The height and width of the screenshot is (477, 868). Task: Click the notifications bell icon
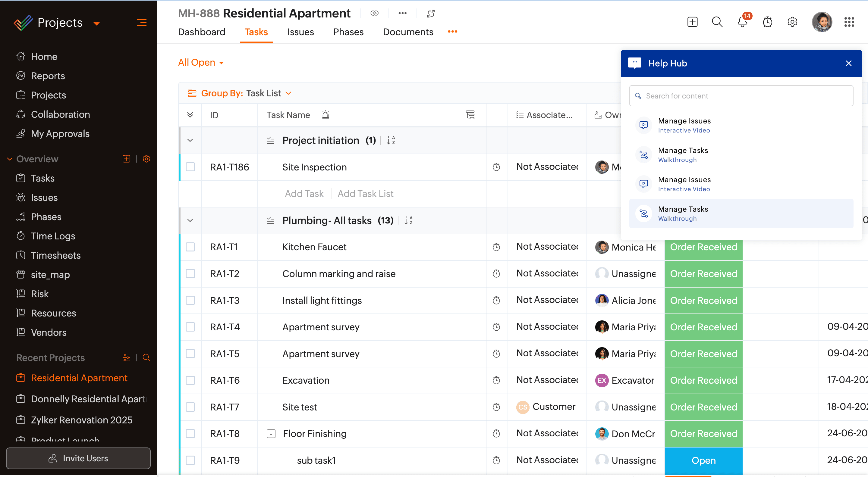[742, 22]
